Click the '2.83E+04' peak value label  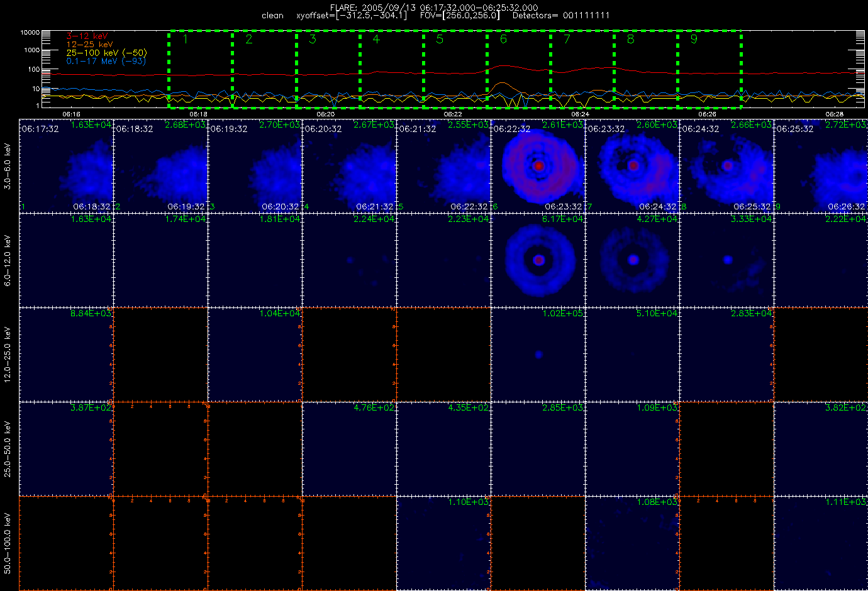click(x=751, y=314)
